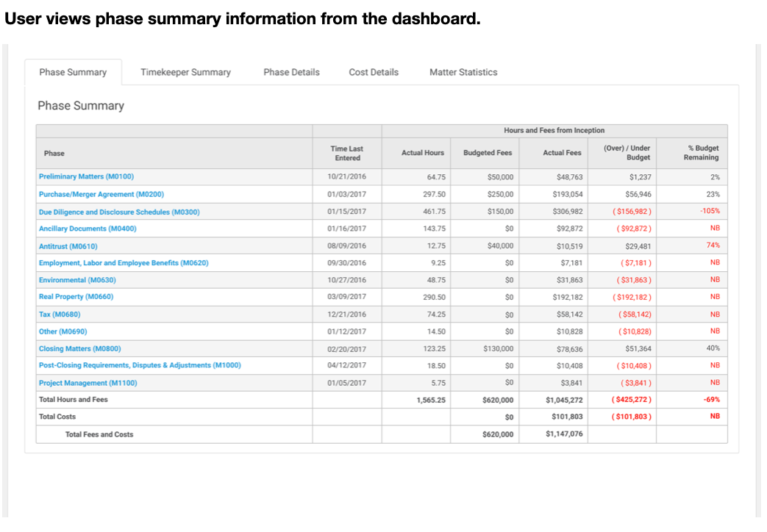
Task: Open Post-Closing Requirements, Disputes & Adjustments link
Action: pyautogui.click(x=140, y=365)
